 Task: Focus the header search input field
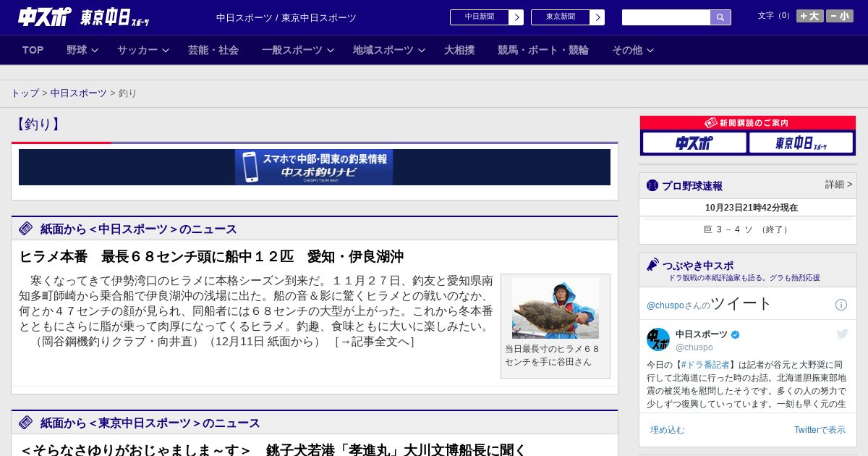tap(666, 17)
